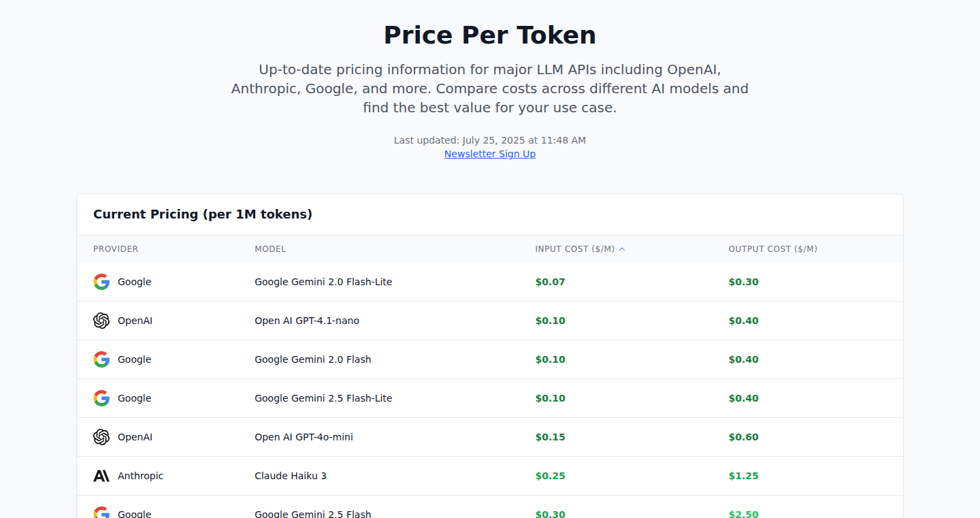980x518 pixels.
Task: Sort the table by the Model column
Action: (x=270, y=249)
